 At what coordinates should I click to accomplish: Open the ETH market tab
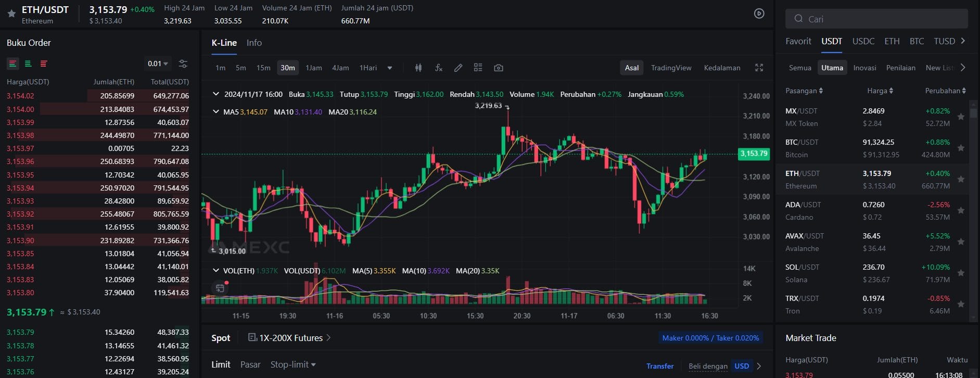(892, 41)
